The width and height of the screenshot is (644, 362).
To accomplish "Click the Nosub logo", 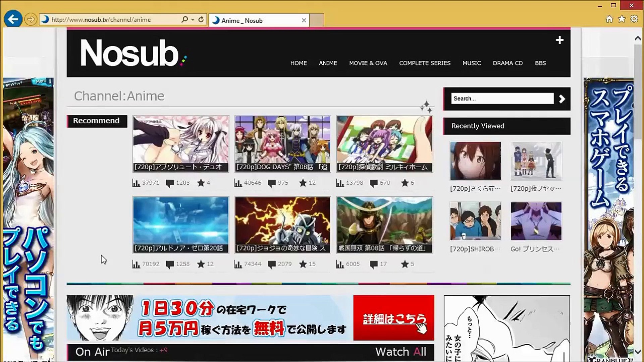I will click(133, 53).
